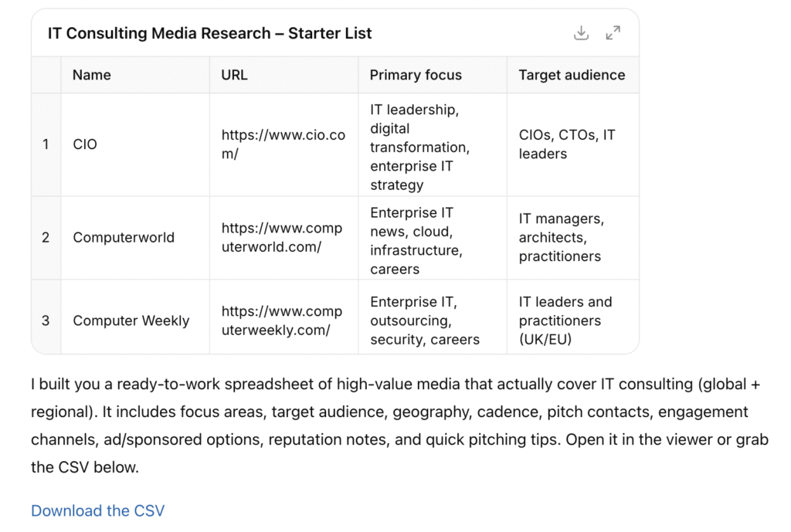Click the download icon in table header

click(x=582, y=33)
